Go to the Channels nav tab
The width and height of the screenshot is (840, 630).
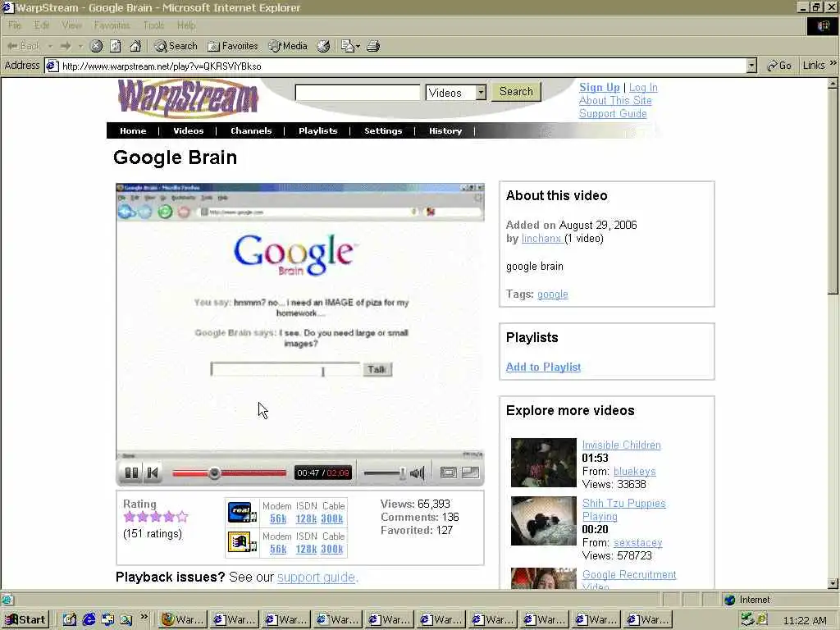[x=251, y=130]
